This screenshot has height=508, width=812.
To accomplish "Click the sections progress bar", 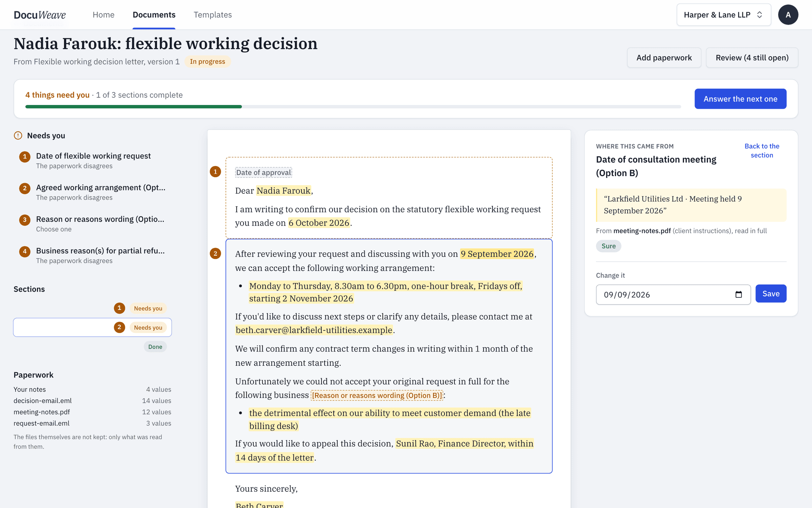I will point(353,107).
